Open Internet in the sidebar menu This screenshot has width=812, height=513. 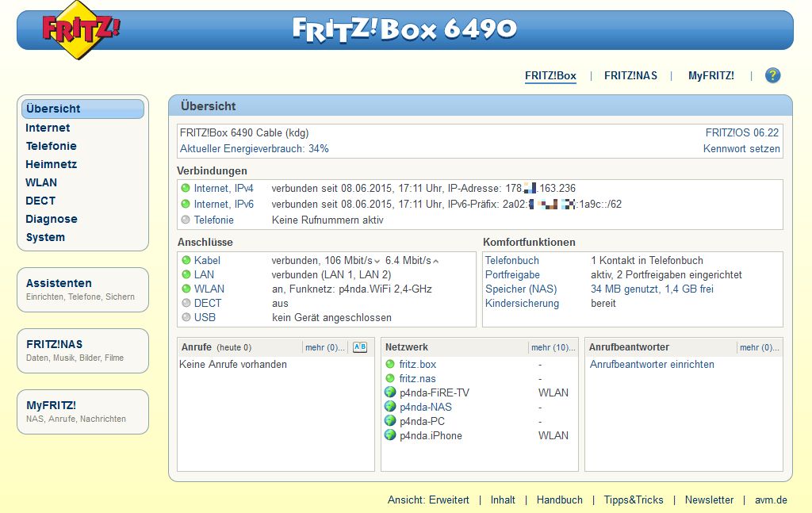click(48, 128)
